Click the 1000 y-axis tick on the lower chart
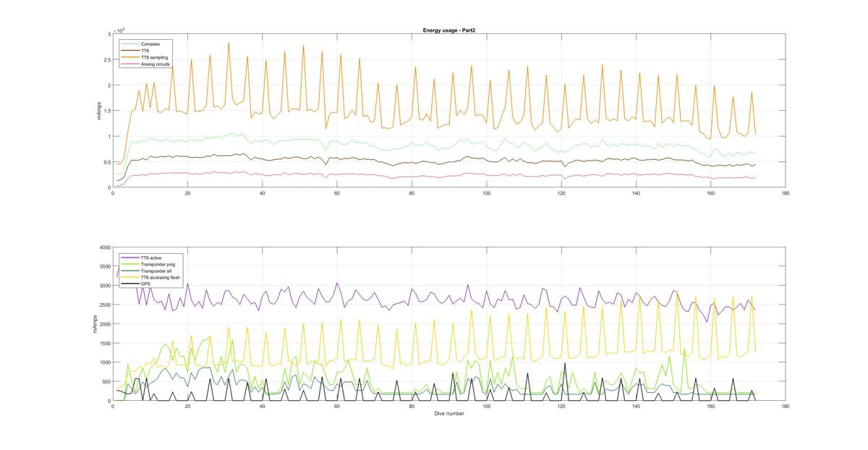The width and height of the screenshot is (868, 450). (104, 362)
